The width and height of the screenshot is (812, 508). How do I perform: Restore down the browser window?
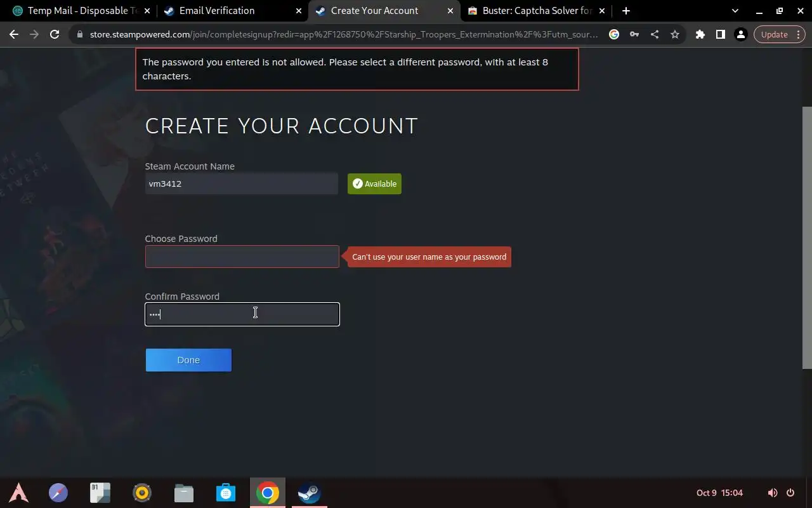[x=780, y=11]
